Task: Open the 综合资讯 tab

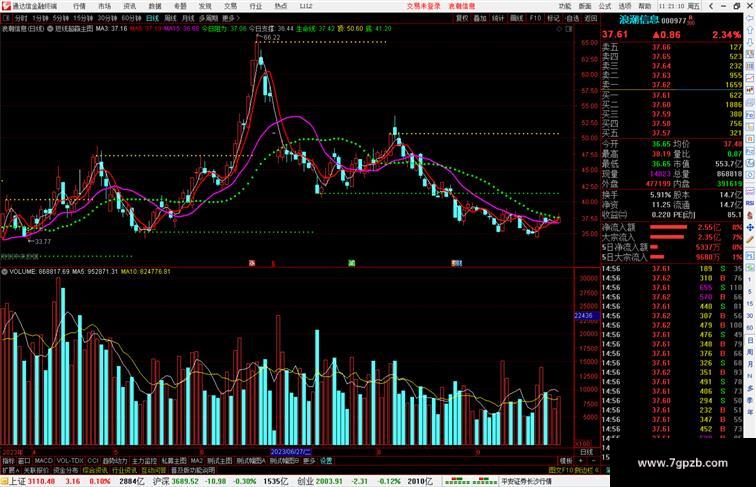Action: coord(95,470)
